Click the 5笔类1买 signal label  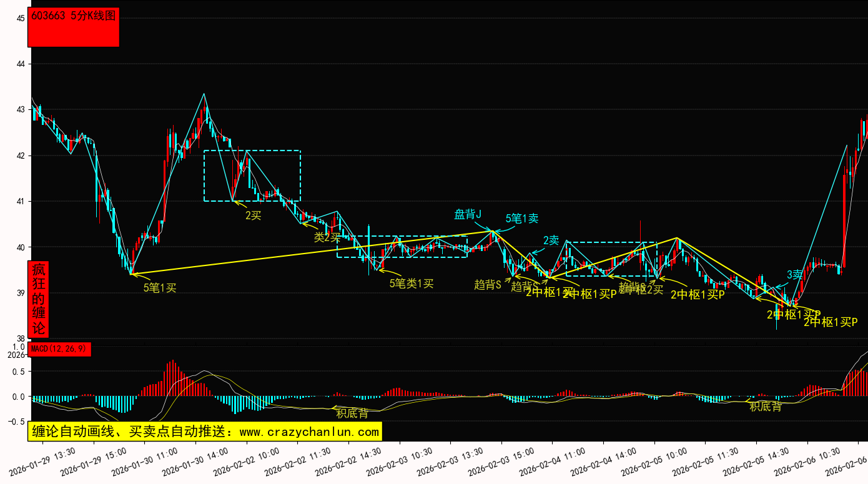pyautogui.click(x=411, y=284)
